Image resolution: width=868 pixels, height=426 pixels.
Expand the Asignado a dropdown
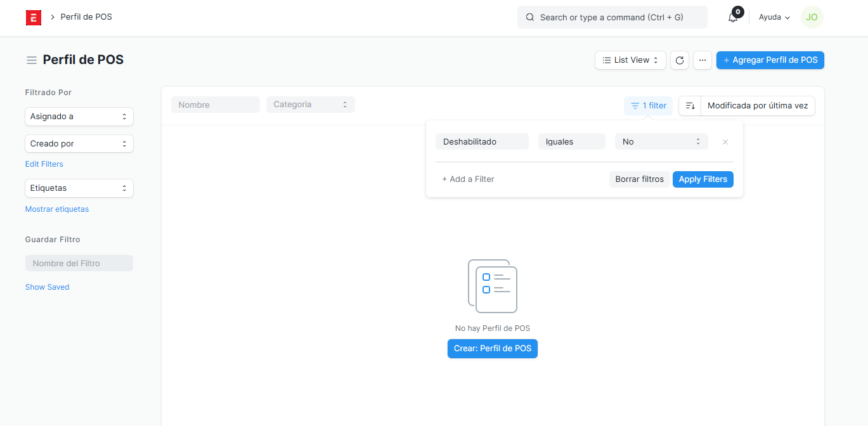(79, 117)
